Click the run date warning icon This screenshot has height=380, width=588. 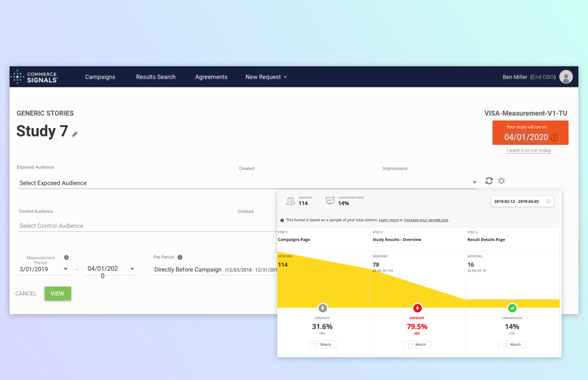point(554,138)
